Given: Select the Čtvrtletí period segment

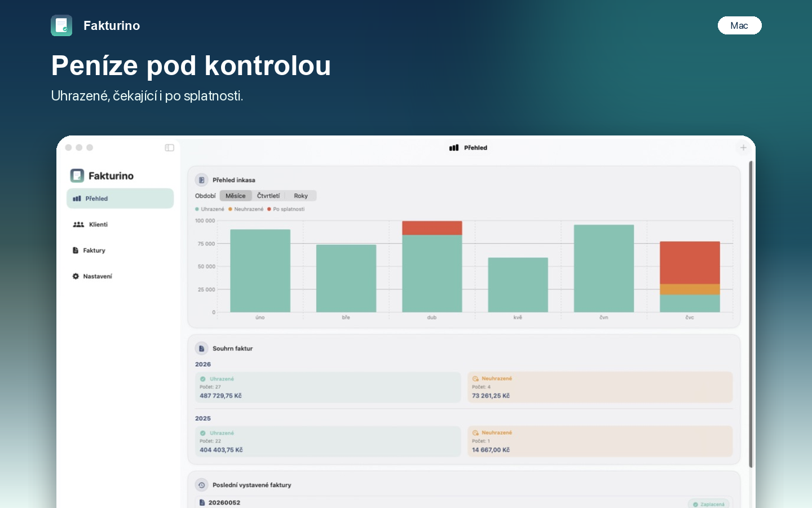Looking at the screenshot, I should (x=268, y=196).
